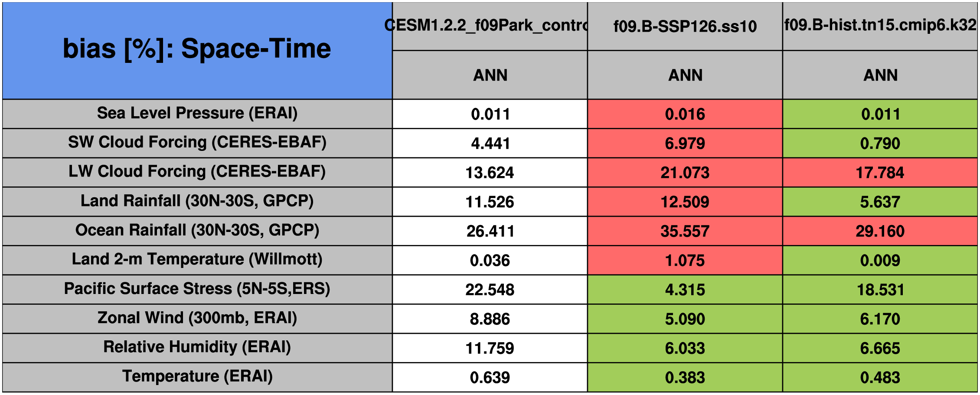Select the SW Cloud Forcing (CERES-EBAF) row label
980x395 pixels.
coord(197,143)
